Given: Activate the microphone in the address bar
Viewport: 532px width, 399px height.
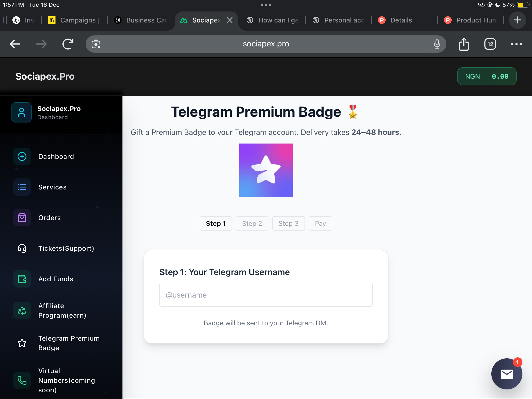Looking at the screenshot, I should coord(437,44).
